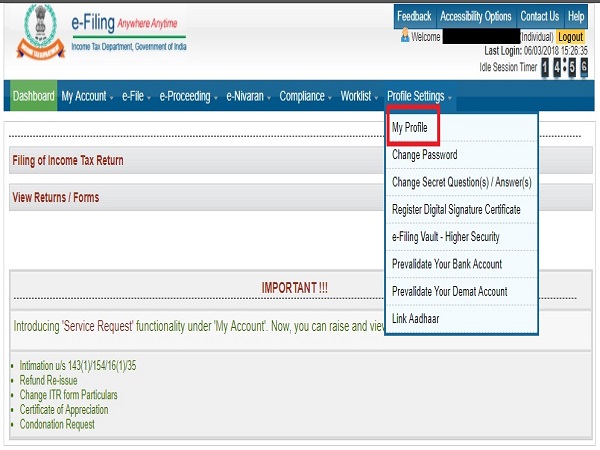Select My Profile from the dropdown
This screenshot has width=600, height=450.
tap(410, 127)
